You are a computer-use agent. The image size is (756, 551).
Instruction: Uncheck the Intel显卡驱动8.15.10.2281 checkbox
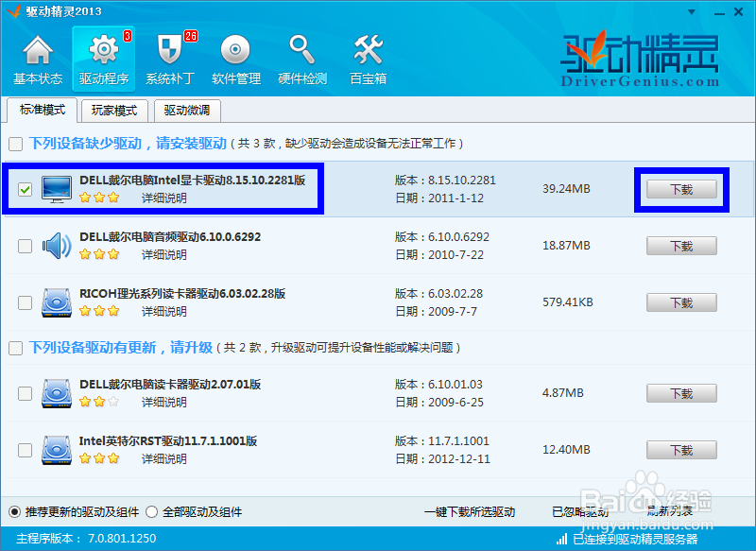(x=26, y=189)
